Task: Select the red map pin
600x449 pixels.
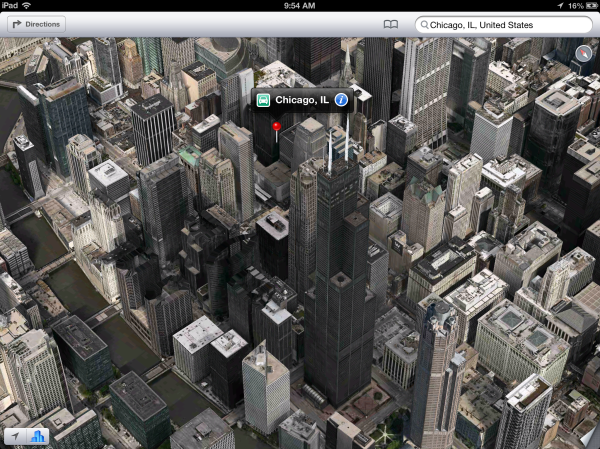Action: point(276,132)
